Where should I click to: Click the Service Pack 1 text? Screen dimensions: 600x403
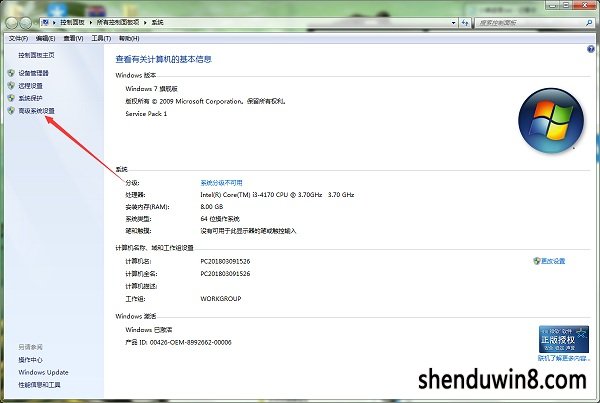[x=146, y=114]
